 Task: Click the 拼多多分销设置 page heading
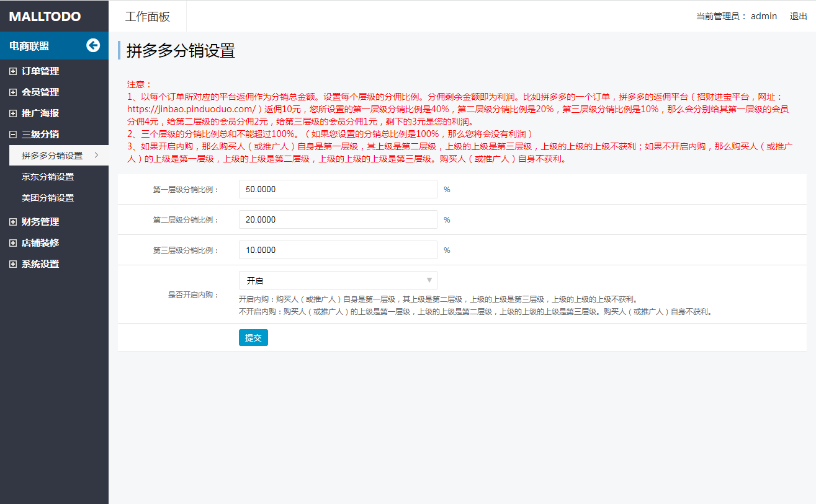pos(181,51)
